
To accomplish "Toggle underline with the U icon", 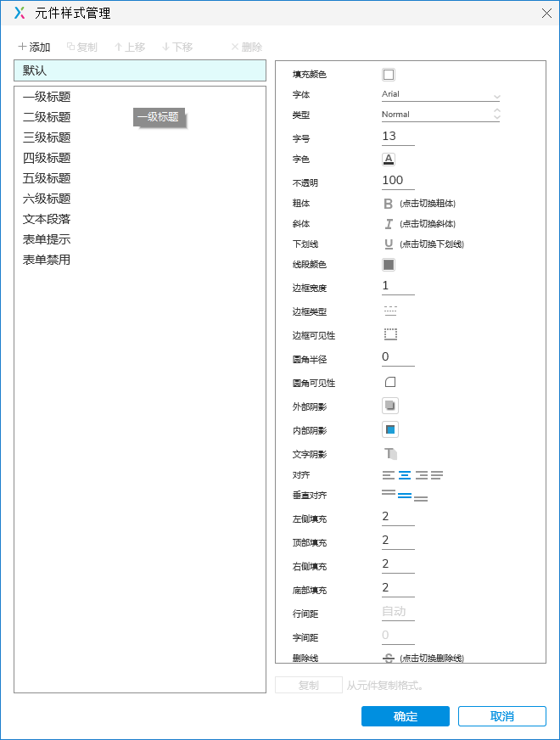I will (389, 244).
